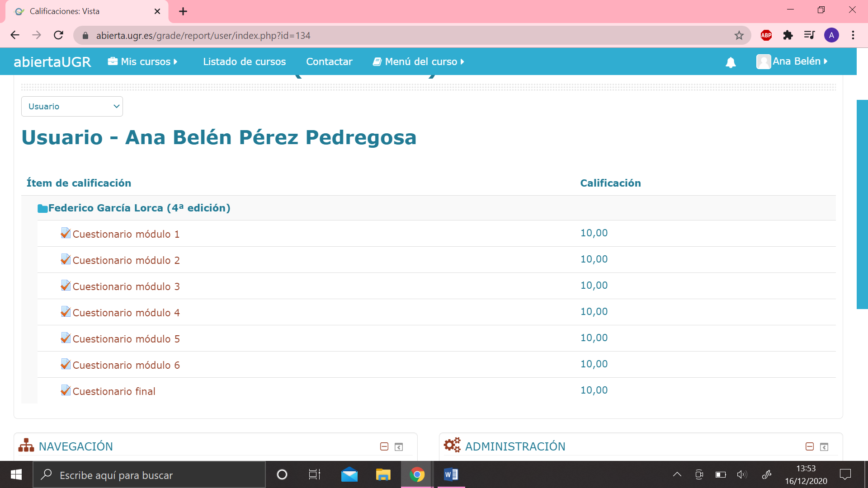Collapse the Navegación block with minus icon
Screen dimensions: 868x488
pos(384,446)
